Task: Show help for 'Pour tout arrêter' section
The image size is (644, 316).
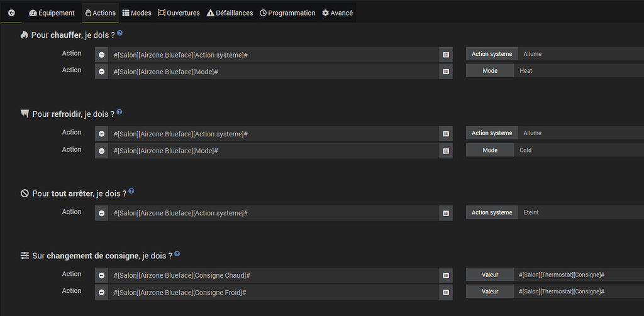Action: click(131, 191)
